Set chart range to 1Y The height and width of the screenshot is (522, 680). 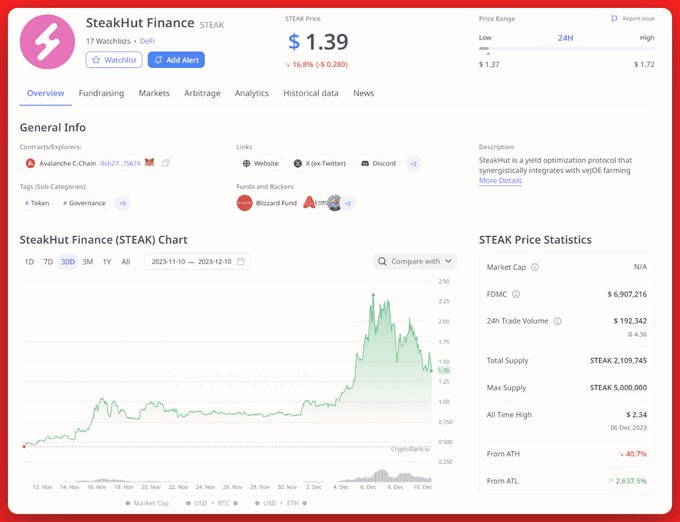(x=107, y=261)
